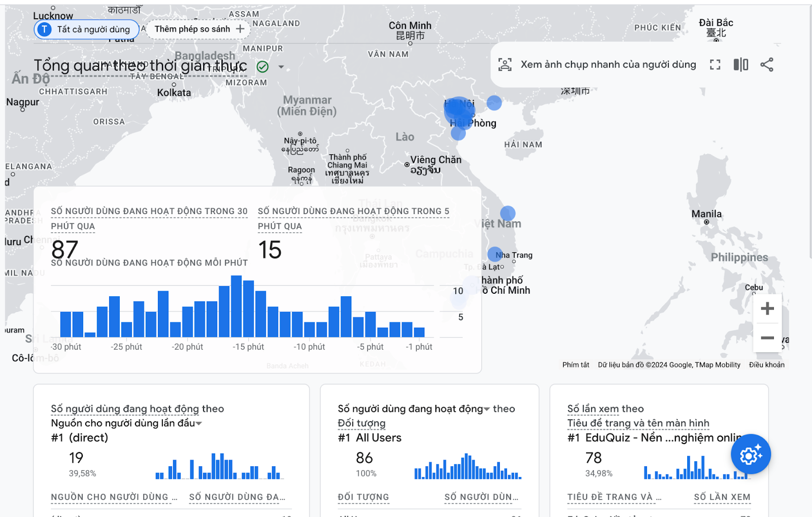
Task: Click the large Hanoi user bubble on map
Action: pyautogui.click(x=459, y=112)
